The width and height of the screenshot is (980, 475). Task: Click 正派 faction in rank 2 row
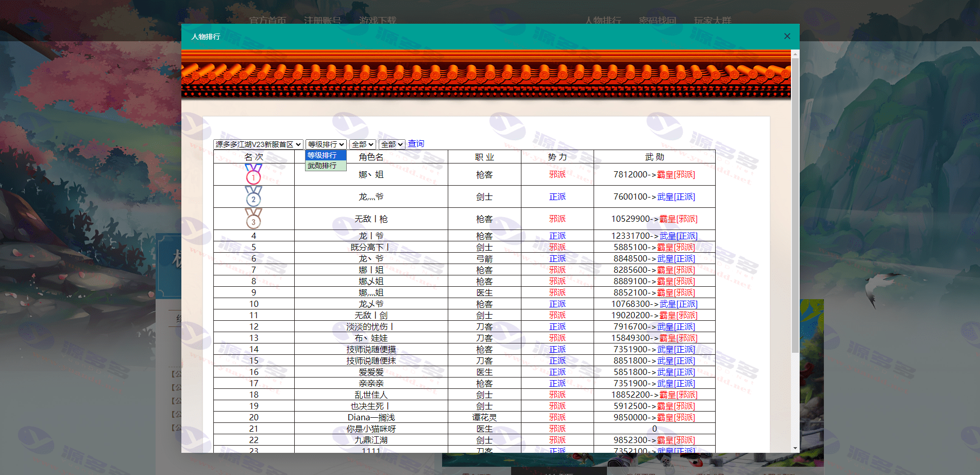tap(557, 196)
